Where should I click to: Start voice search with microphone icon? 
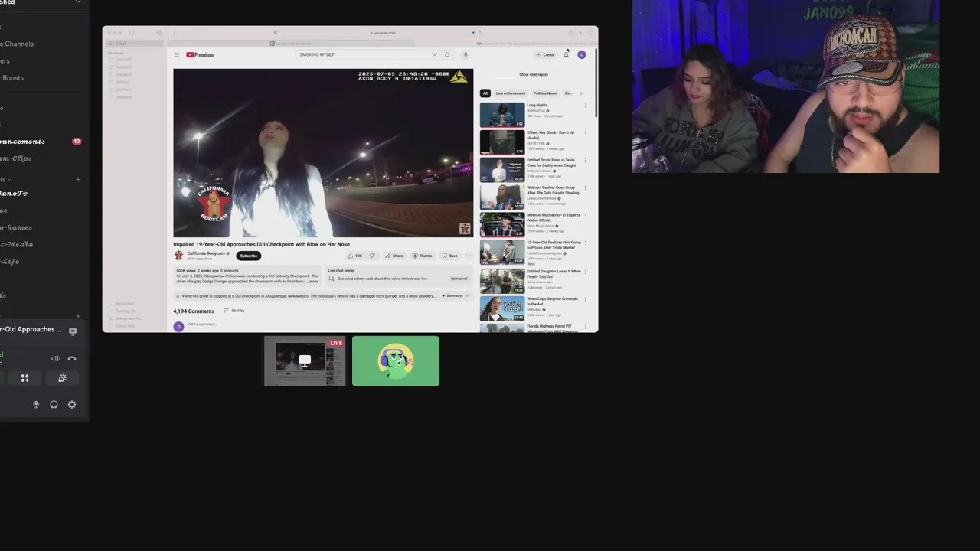(465, 55)
